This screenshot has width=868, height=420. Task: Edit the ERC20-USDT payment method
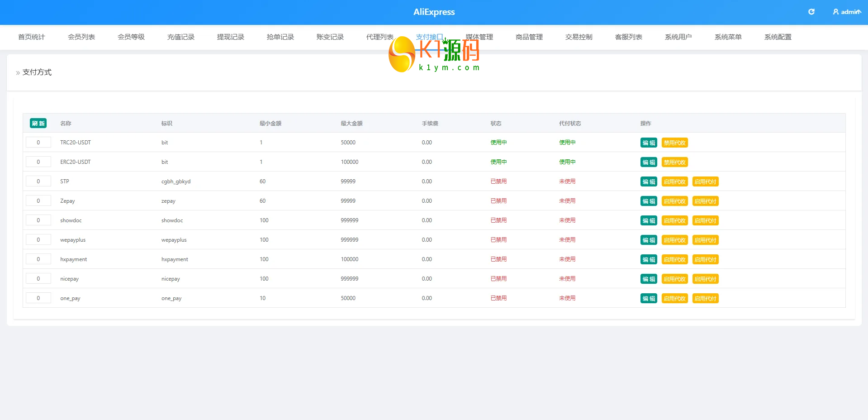649,162
